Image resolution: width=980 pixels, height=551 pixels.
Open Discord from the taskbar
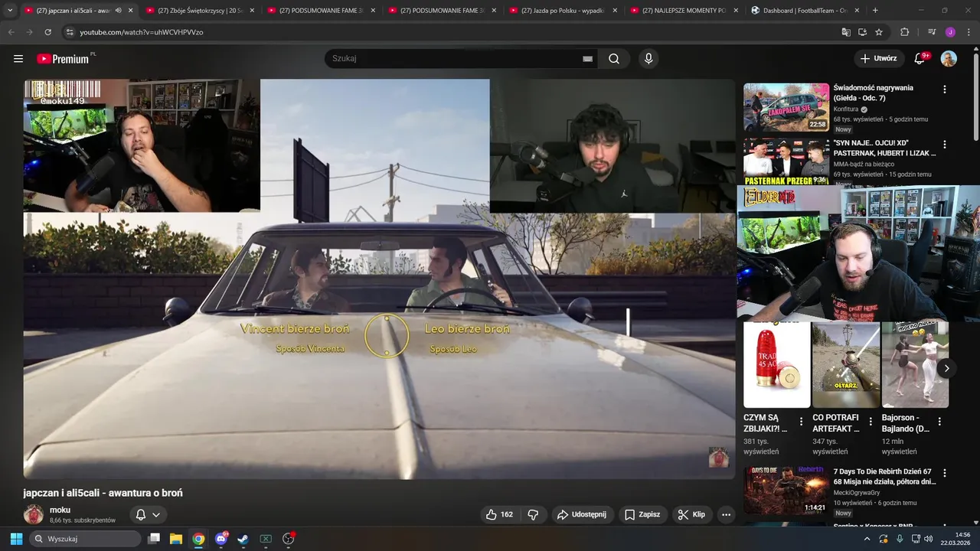221,539
